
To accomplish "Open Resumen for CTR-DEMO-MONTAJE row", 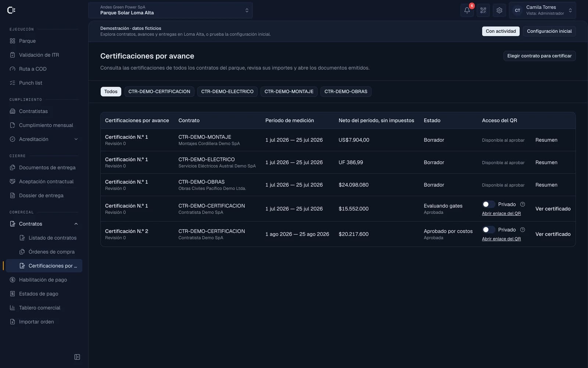I will tap(546, 140).
